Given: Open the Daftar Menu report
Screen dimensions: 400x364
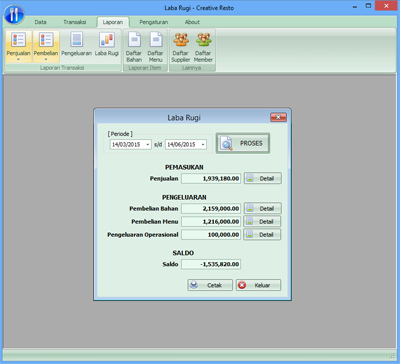Looking at the screenshot, I should tap(155, 47).
